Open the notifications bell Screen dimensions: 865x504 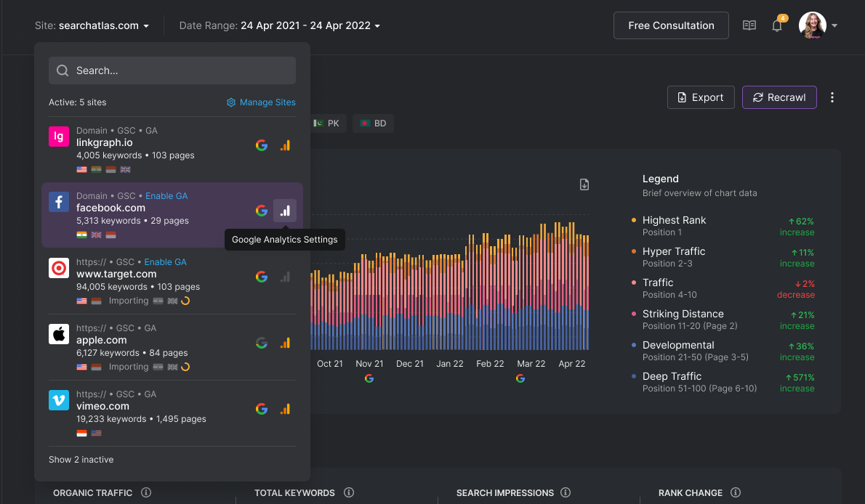pos(777,25)
